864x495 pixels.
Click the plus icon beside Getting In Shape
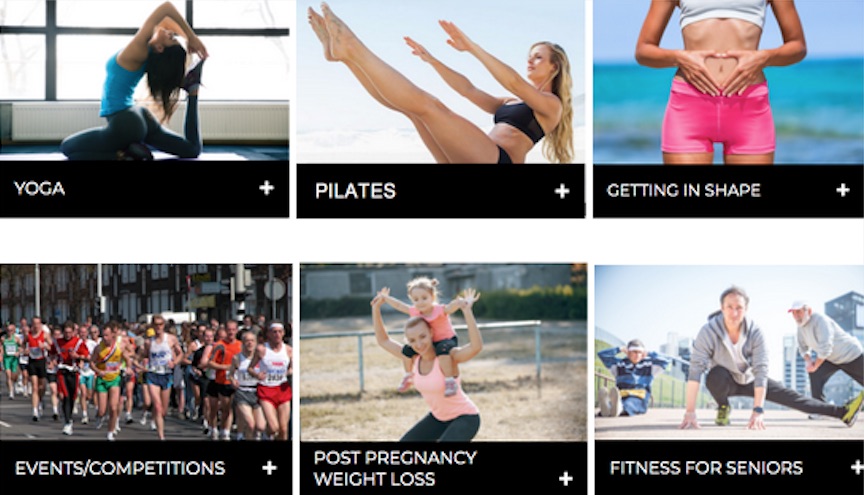tap(843, 190)
